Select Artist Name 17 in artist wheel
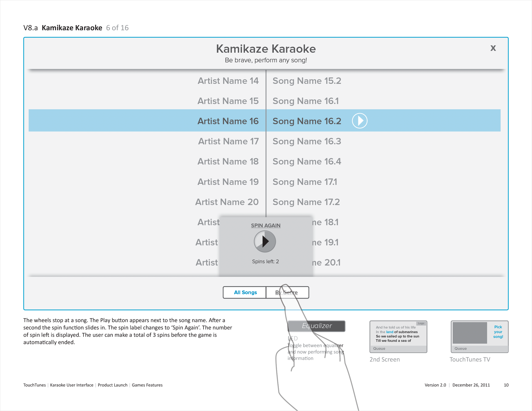Image resolution: width=532 pixels, height=411 pixels. click(228, 141)
